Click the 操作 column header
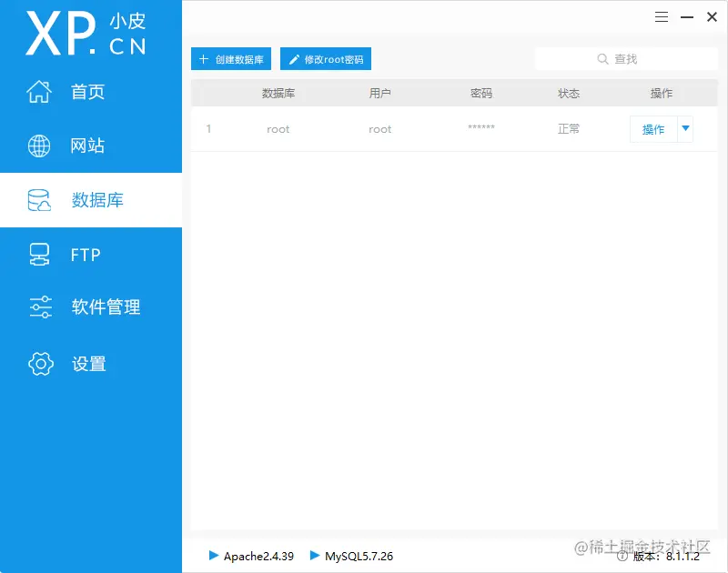Image resolution: width=728 pixels, height=573 pixels. (x=662, y=94)
